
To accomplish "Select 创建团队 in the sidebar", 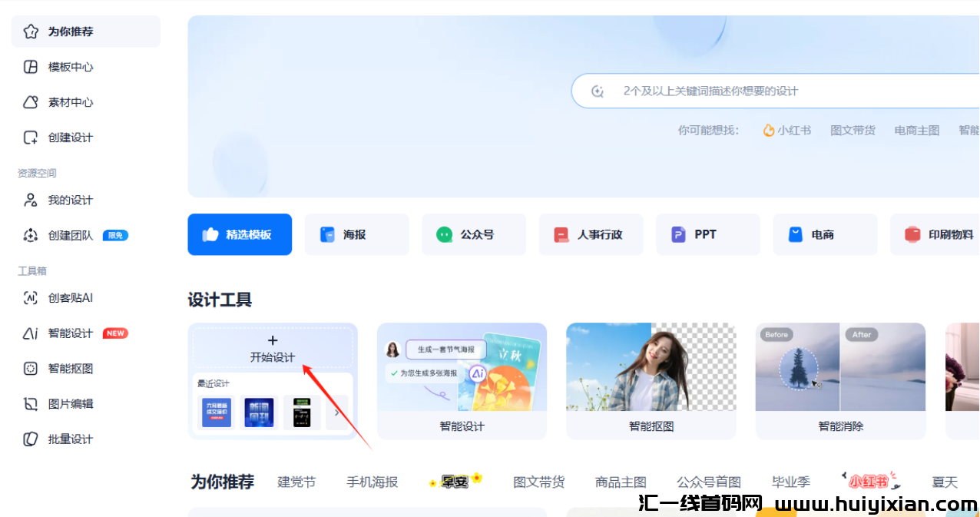I will tap(86, 235).
